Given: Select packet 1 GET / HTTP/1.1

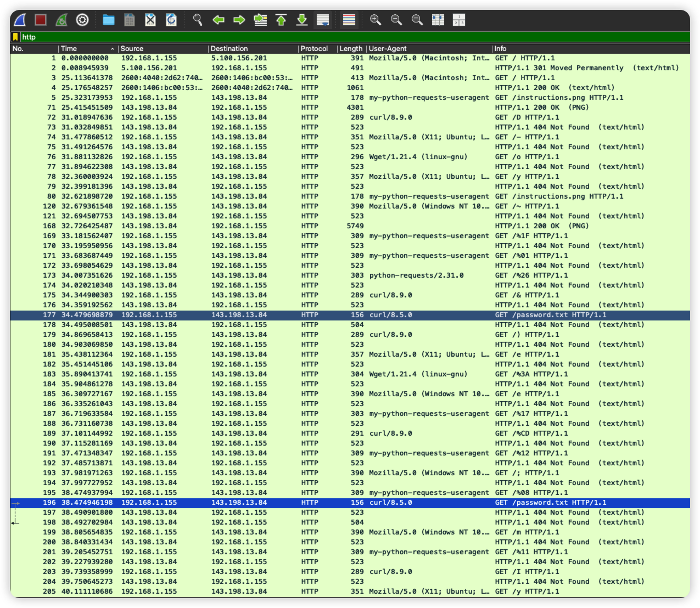Looking at the screenshot, I should (350, 58).
